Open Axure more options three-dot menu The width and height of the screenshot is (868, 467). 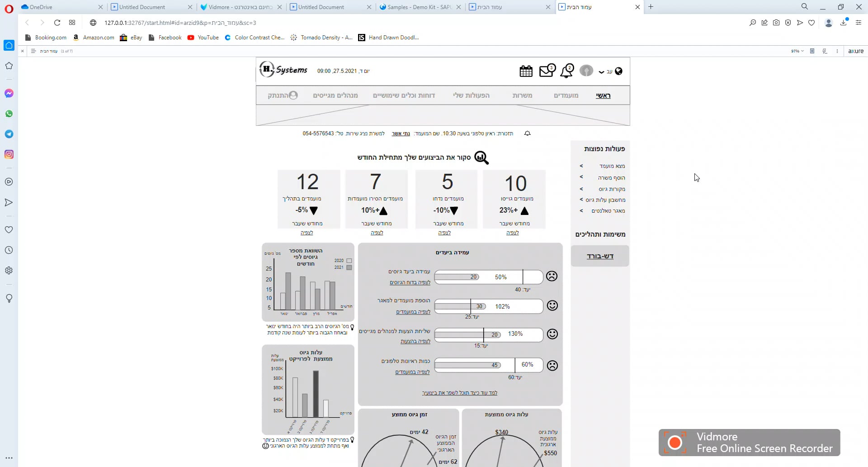837,51
